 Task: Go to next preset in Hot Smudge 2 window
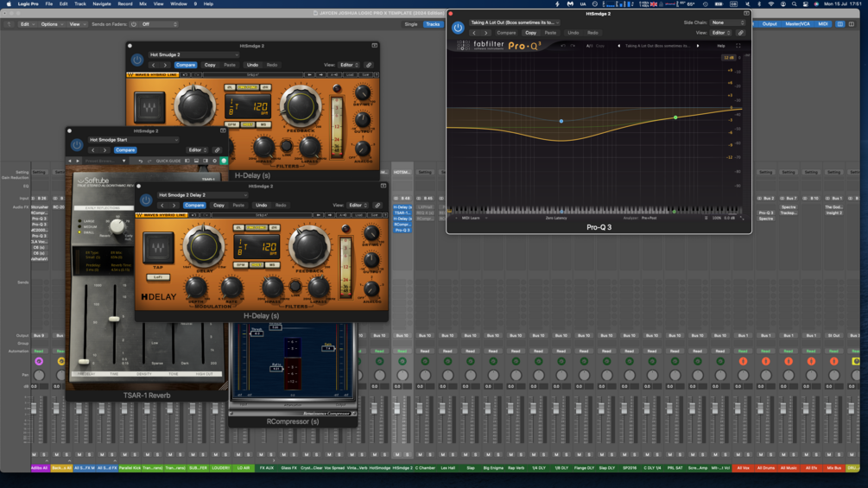(165, 65)
